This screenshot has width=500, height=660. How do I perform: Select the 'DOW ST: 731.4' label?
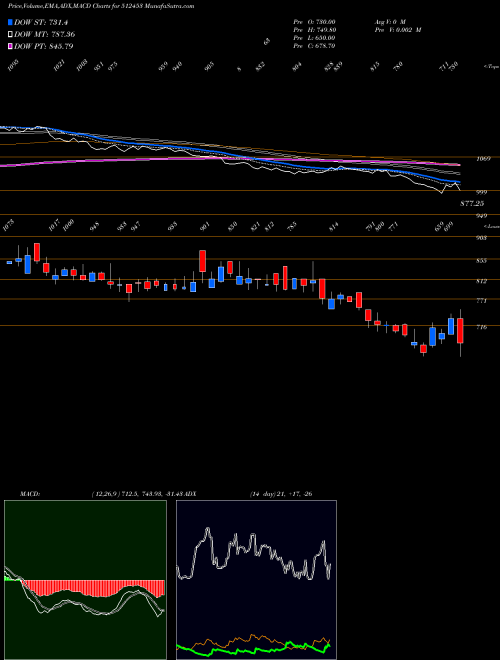click(x=41, y=22)
